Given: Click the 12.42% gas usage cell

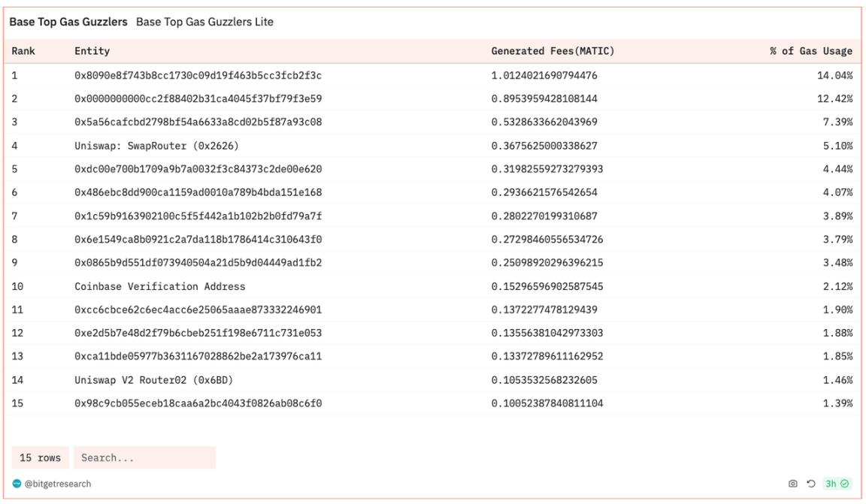Looking at the screenshot, I should pyautogui.click(x=834, y=98).
